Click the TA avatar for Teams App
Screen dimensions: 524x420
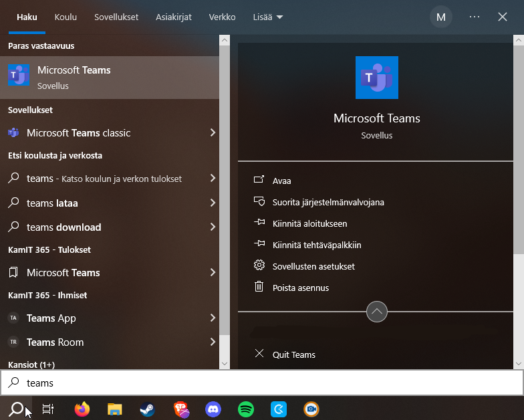click(13, 318)
